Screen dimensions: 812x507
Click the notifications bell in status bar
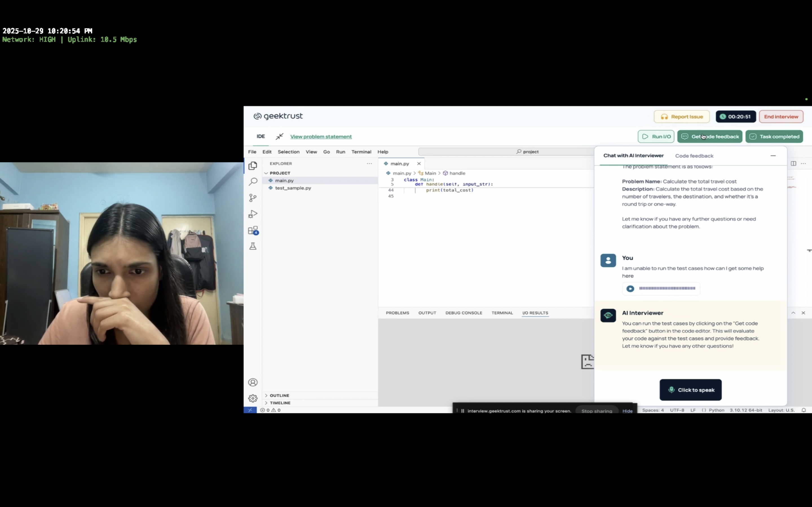(x=804, y=410)
